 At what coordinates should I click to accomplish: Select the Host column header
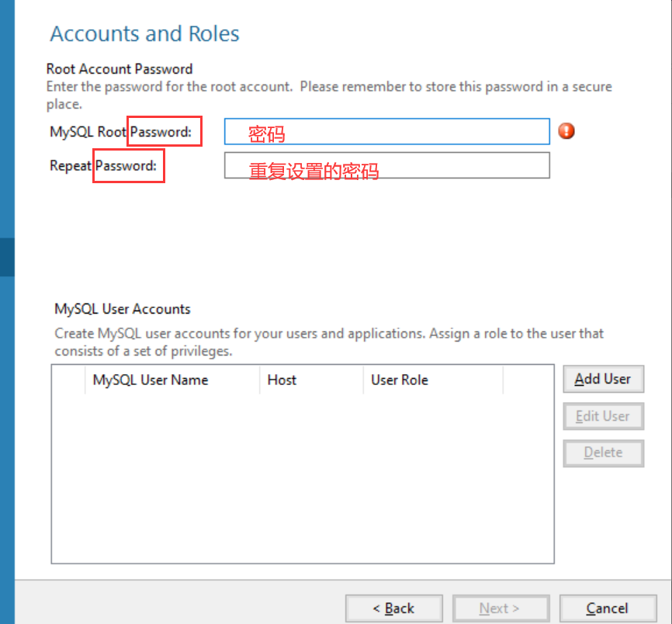click(x=312, y=380)
